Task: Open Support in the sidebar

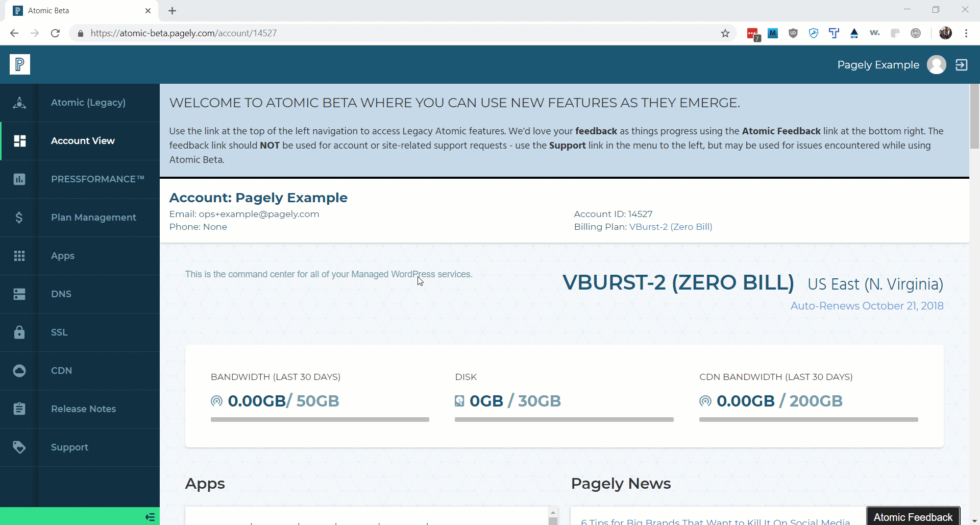Action: pos(69,447)
